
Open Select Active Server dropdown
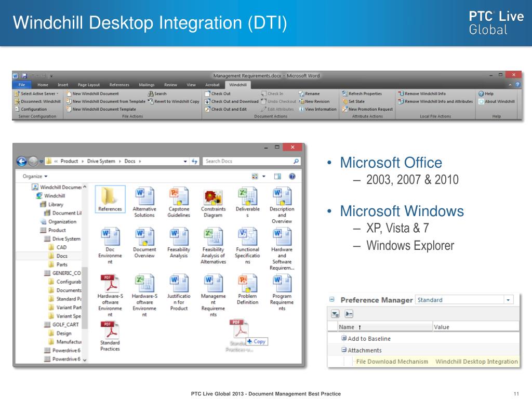click(x=37, y=94)
